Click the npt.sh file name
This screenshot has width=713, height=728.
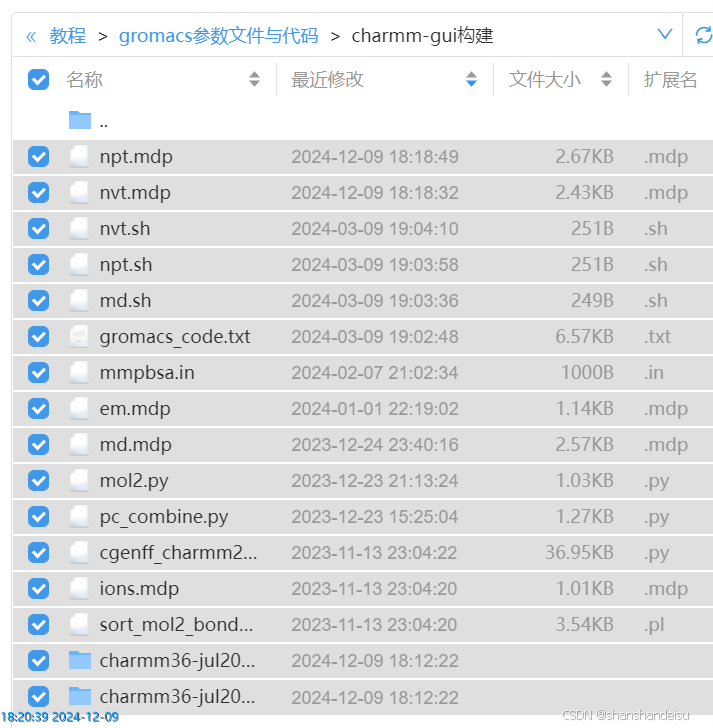pyautogui.click(x=126, y=265)
